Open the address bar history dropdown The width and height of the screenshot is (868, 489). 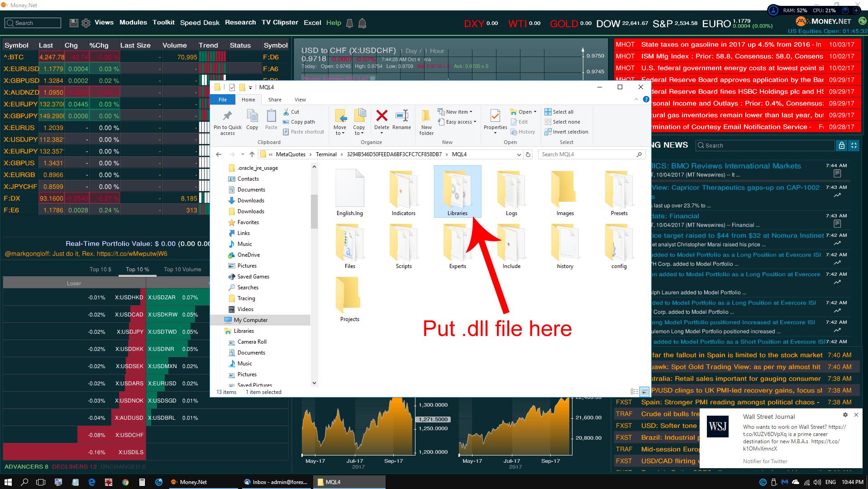pyautogui.click(x=519, y=154)
